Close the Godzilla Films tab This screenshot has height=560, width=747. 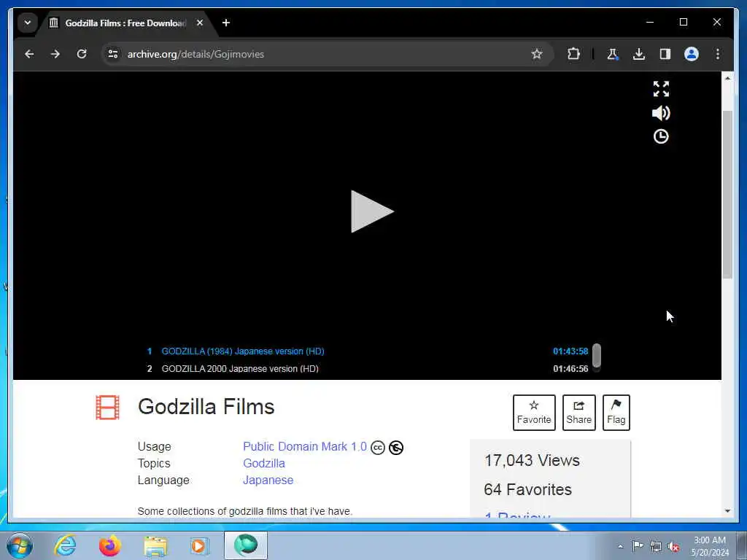pos(200,23)
